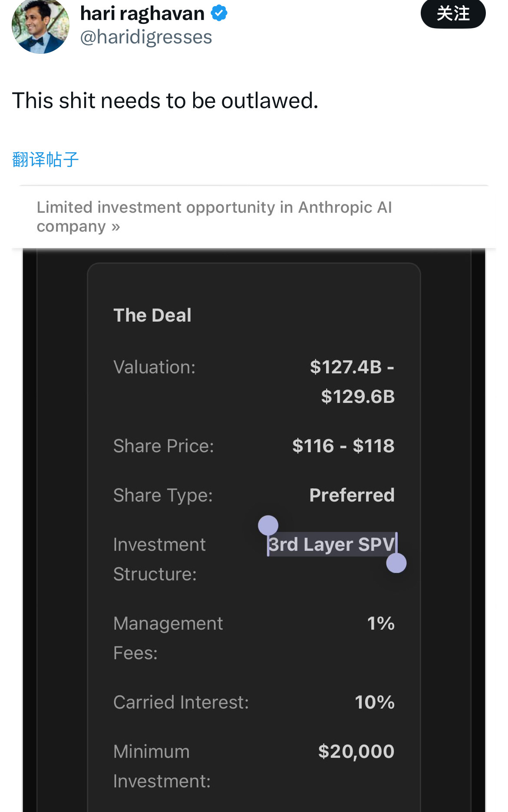Tap the 10% carried interest value
This screenshot has width=508, height=812.
(375, 702)
